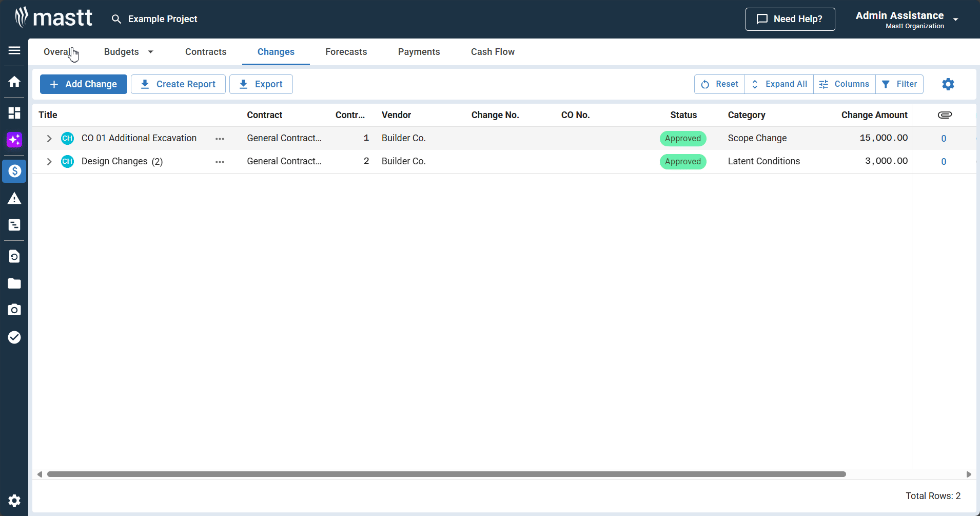Open more options for Design Changes row

(x=220, y=162)
